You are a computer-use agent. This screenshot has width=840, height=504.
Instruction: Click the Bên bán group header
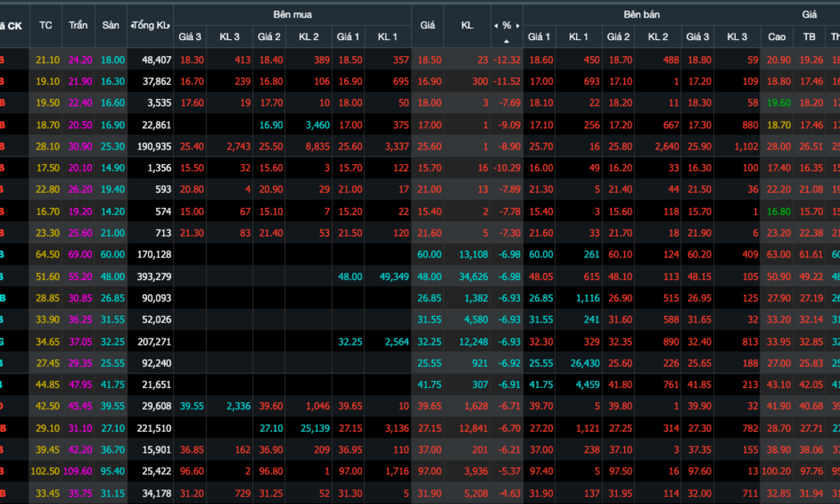pyautogui.click(x=642, y=14)
